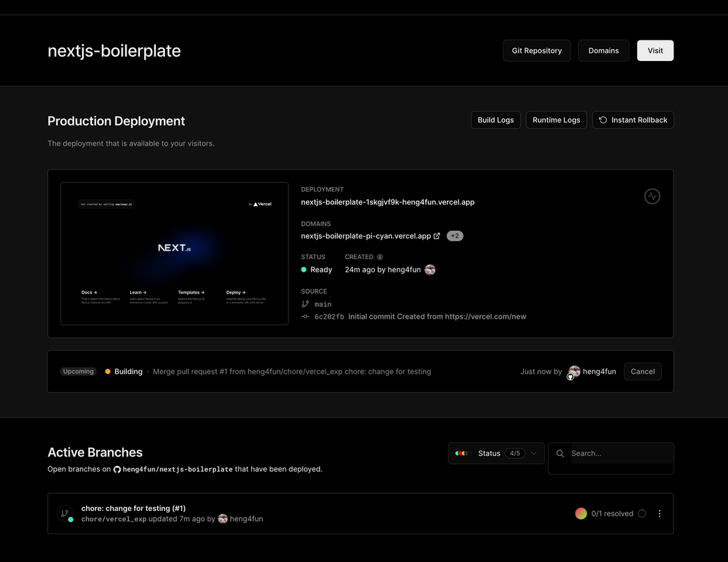Click the GitHub icon before heng4fun/nextjs-boilerplate
Screen dimensions: 728x562
pyautogui.click(x=117, y=469)
